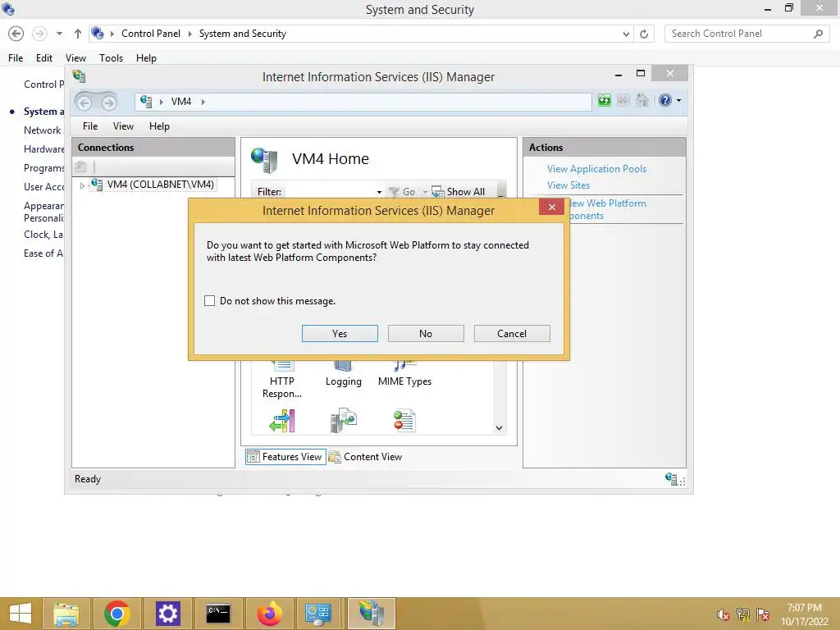Open IIS Manager View menu
This screenshot has width=840, height=630.
tap(123, 126)
